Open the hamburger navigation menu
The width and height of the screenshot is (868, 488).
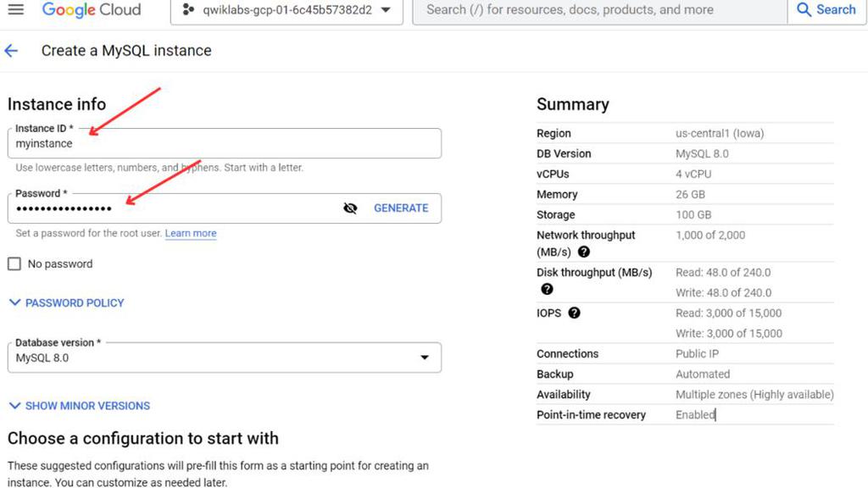16,10
